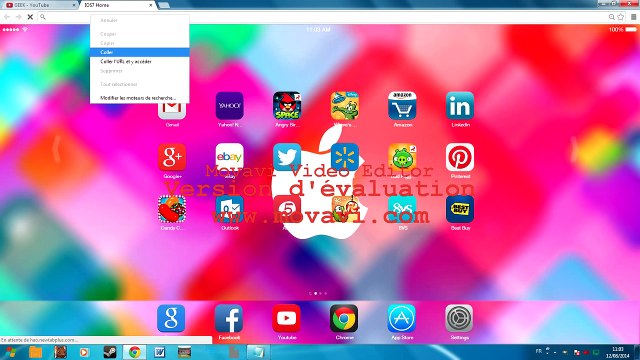This screenshot has height=360, width=640.
Task: Open the Where's My Water game icon
Action: [345, 106]
